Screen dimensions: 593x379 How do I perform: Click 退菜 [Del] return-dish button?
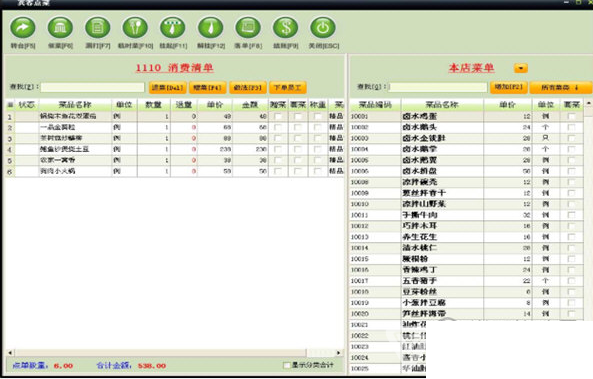[x=168, y=88]
